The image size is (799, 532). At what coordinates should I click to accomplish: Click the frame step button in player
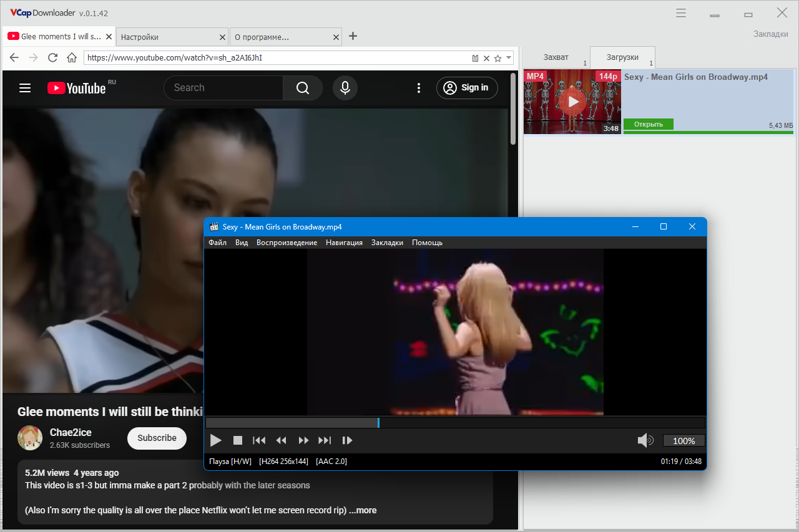(x=348, y=440)
